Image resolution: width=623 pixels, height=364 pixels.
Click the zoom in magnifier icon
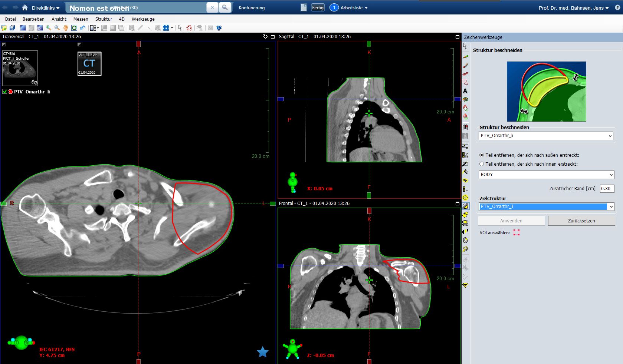click(49, 28)
